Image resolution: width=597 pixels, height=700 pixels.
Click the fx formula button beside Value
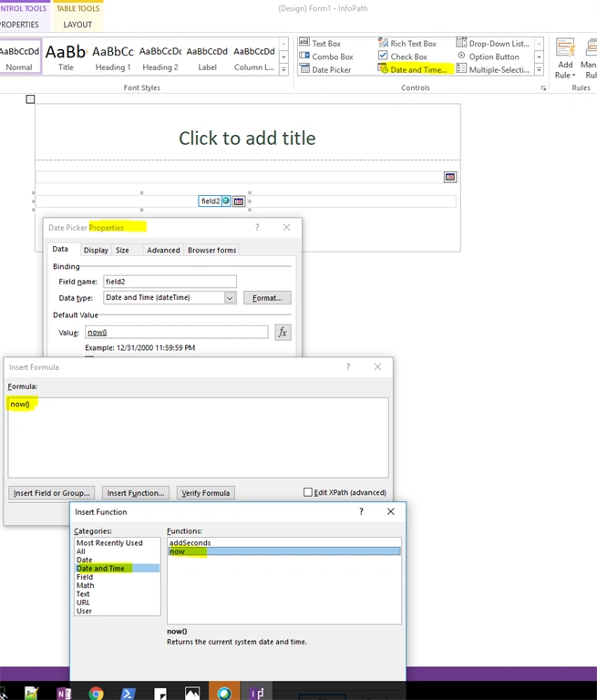tap(283, 332)
